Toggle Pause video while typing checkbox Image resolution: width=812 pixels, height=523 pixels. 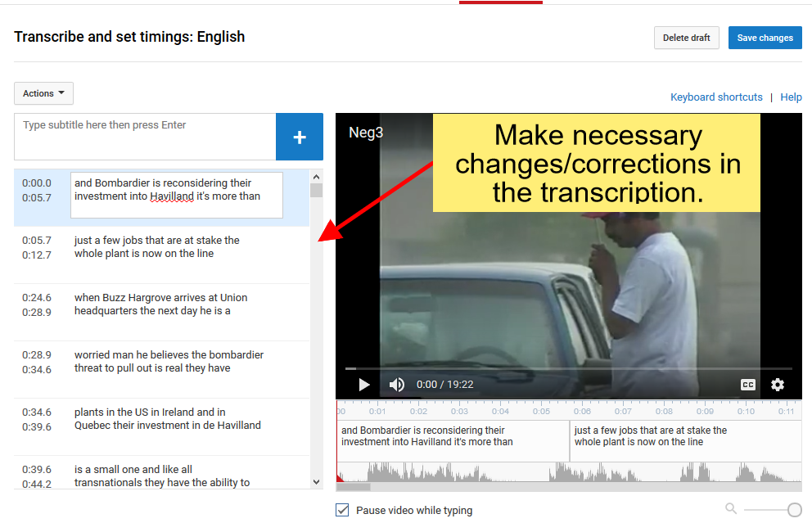click(343, 510)
